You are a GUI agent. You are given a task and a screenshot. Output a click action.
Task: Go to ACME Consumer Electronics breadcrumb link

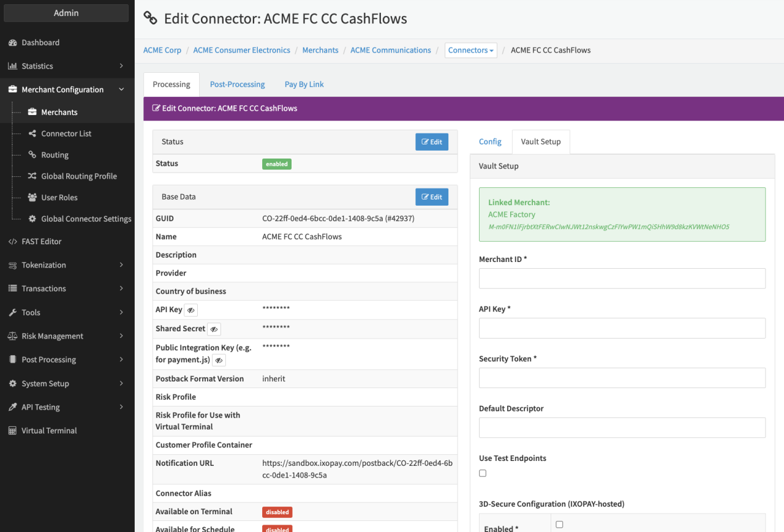tap(241, 50)
